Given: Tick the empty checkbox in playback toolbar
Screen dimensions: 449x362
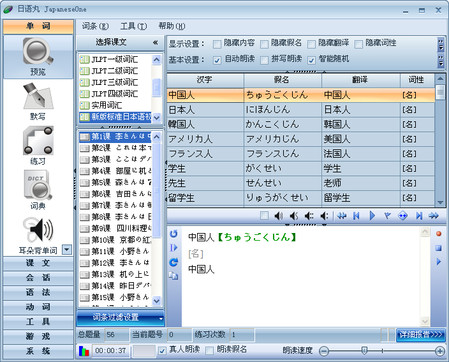Looking at the screenshot, I should 264,216.
